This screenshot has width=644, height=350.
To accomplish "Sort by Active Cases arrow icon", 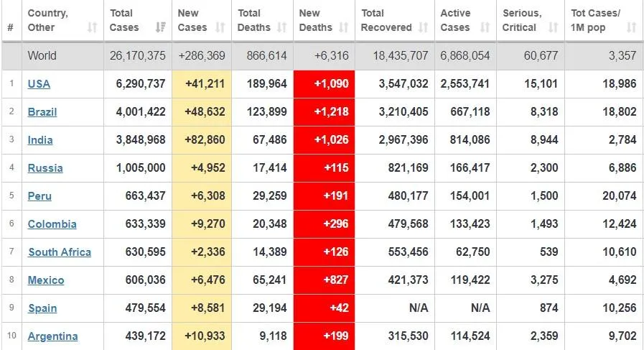I will click(x=485, y=28).
